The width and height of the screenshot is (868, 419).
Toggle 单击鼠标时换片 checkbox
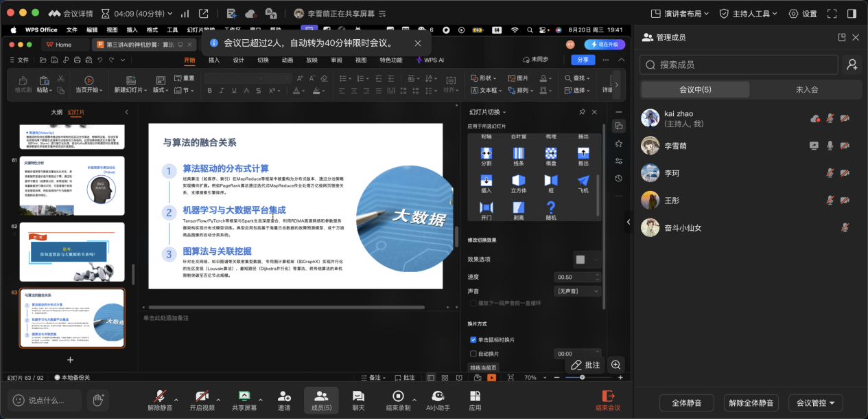coord(473,340)
